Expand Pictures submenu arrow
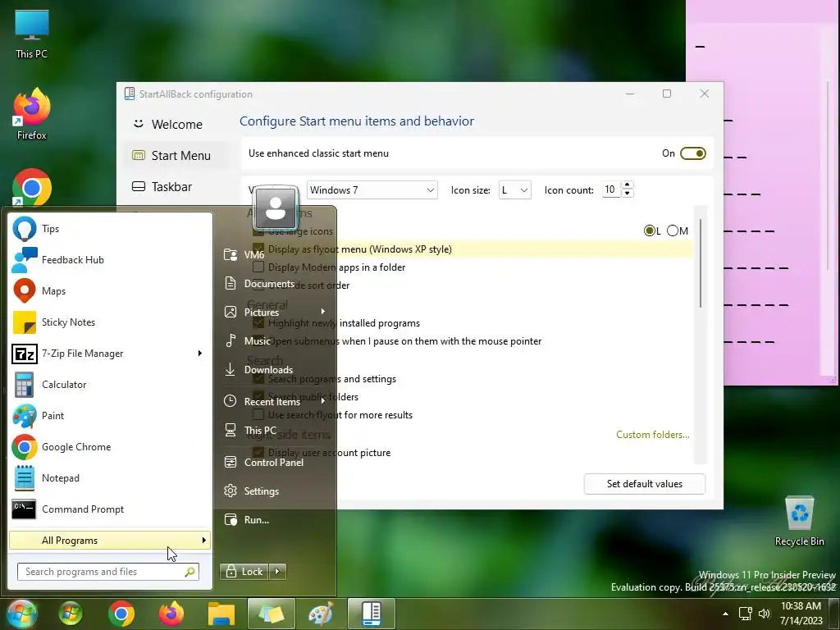 click(323, 311)
